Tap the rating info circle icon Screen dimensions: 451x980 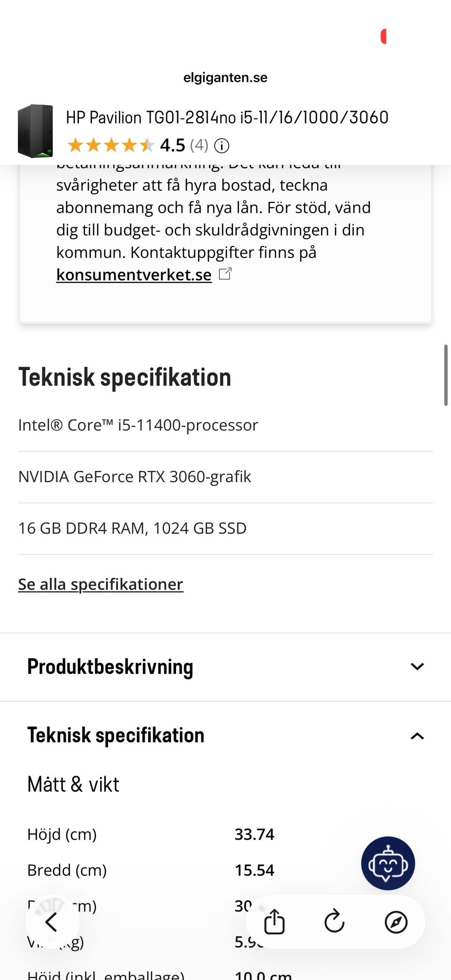[x=222, y=146]
